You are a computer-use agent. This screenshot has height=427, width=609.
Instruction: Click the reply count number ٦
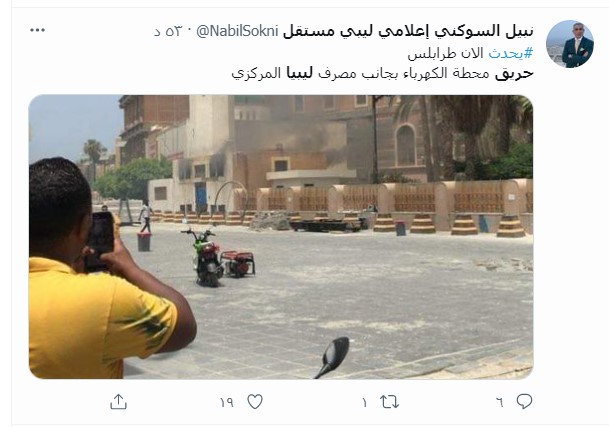pos(500,403)
